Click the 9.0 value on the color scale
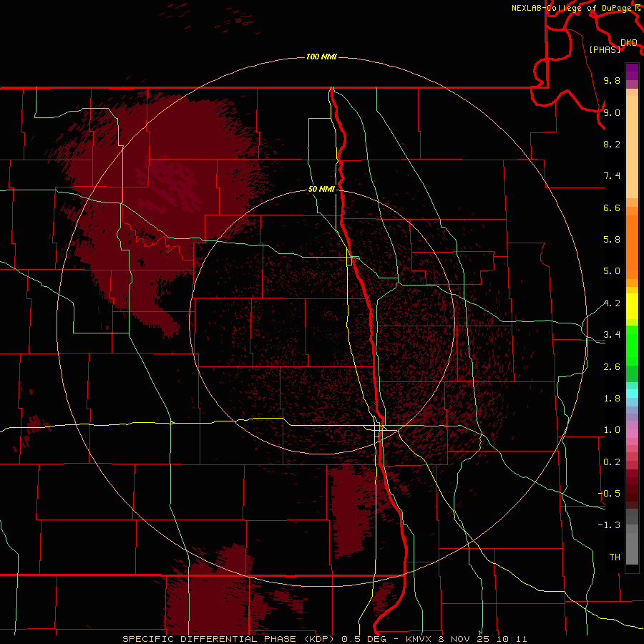The height and width of the screenshot is (644, 644). (x=612, y=112)
